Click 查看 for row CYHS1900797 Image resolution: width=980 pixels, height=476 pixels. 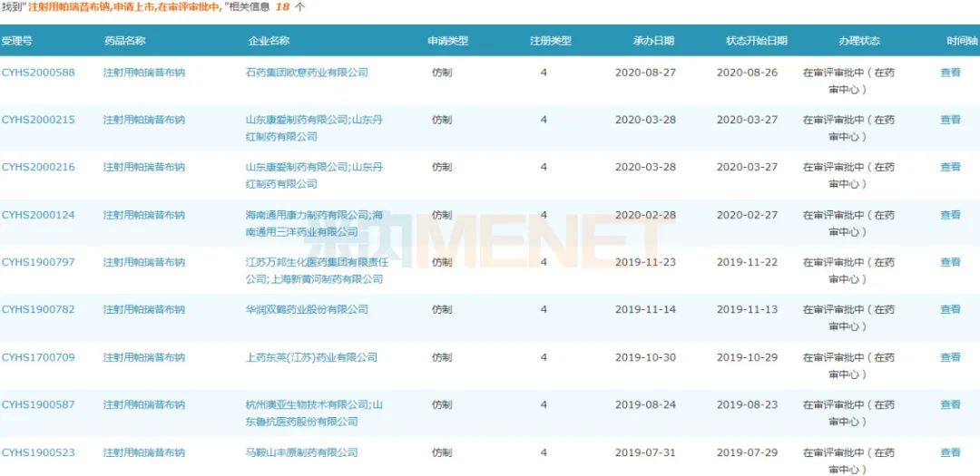click(950, 262)
